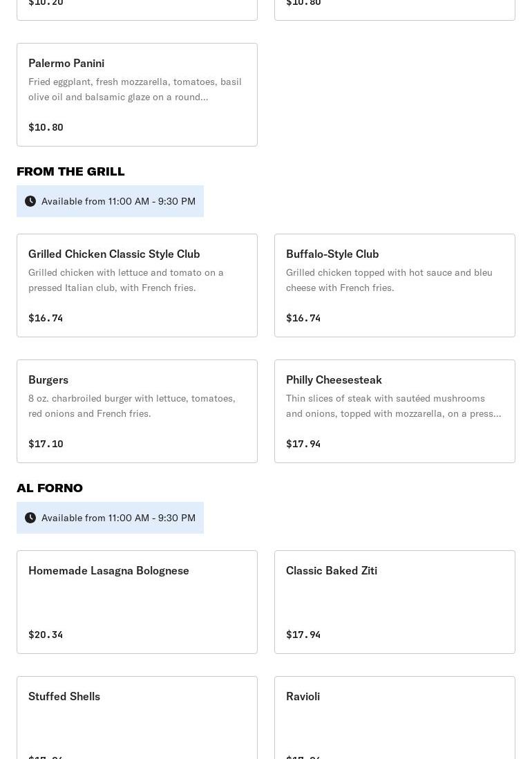Image resolution: width=532 pixels, height=759 pixels.
Task: Click the Palermo Panini $10.80 price
Action: pyautogui.click(x=46, y=127)
